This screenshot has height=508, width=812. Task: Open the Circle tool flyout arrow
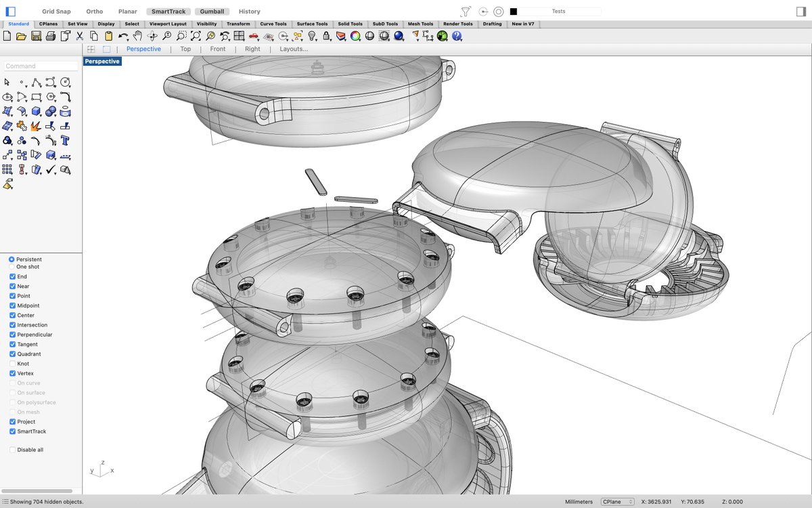click(69, 87)
